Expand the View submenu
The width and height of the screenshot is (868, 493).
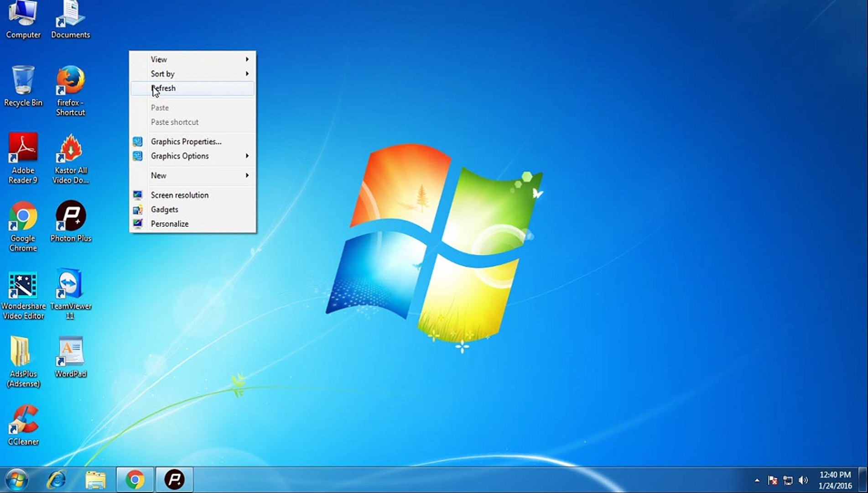192,59
